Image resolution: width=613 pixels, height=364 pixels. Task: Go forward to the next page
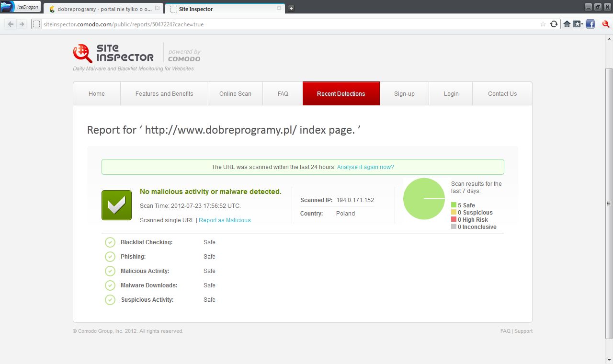click(x=22, y=24)
